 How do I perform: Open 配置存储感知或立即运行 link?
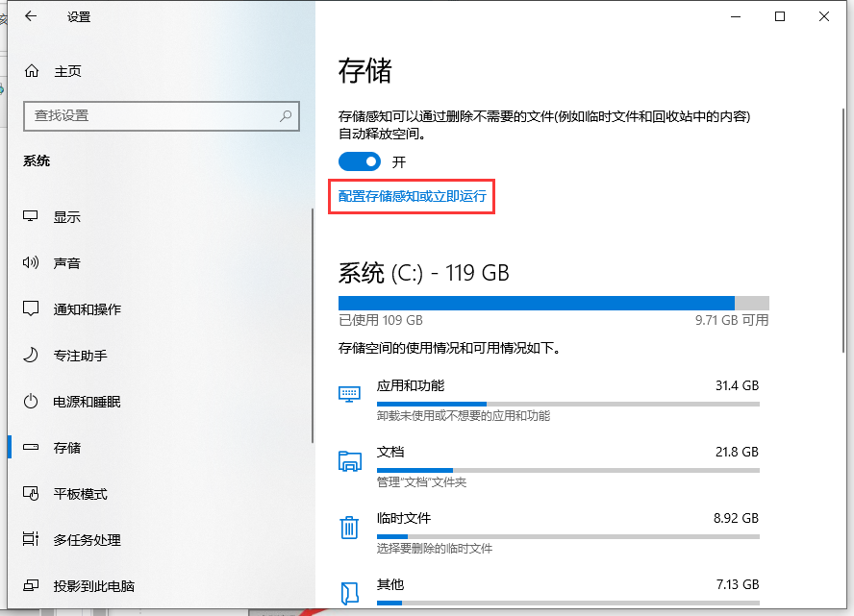pos(412,196)
